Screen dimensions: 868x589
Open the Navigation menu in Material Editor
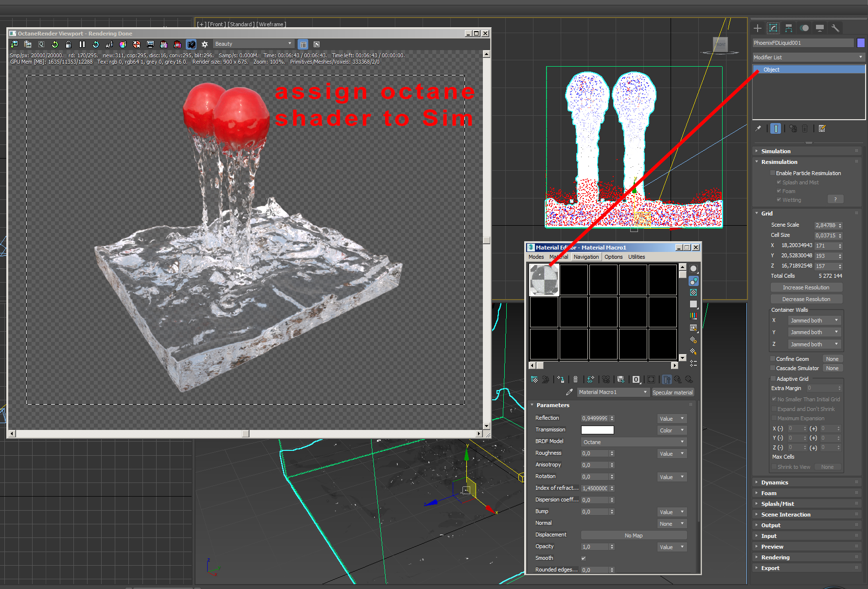tap(586, 257)
